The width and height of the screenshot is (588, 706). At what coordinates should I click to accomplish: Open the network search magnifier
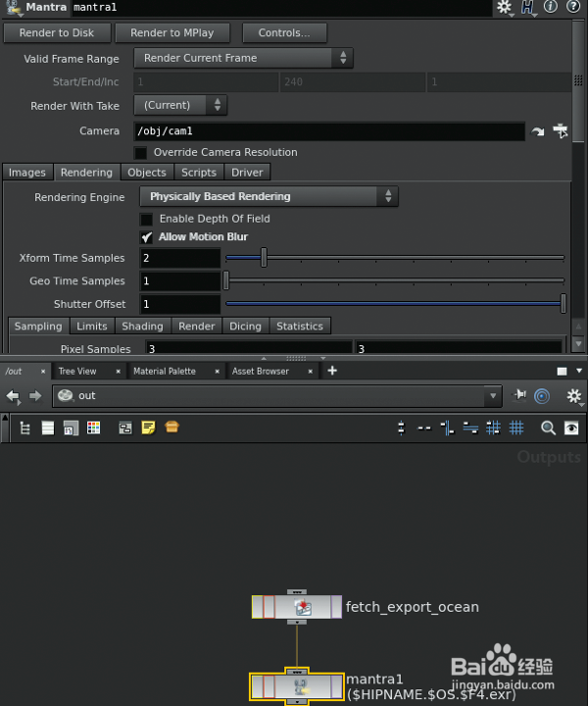[x=548, y=428]
